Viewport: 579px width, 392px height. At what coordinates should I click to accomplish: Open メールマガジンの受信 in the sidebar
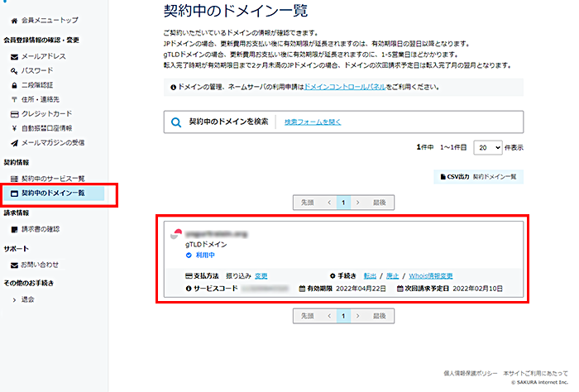tap(53, 143)
